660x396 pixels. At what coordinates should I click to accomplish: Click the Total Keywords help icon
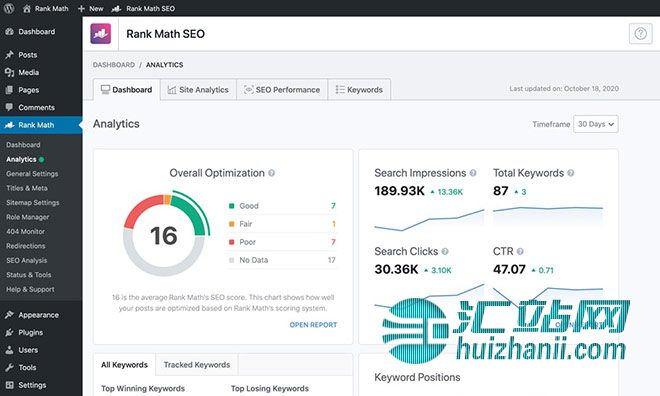(570, 173)
